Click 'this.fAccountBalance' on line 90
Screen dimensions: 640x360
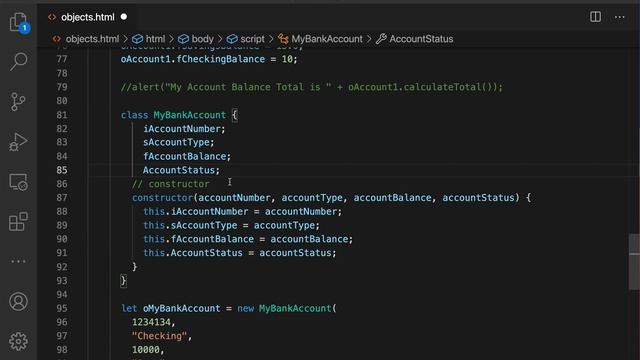[x=198, y=239]
